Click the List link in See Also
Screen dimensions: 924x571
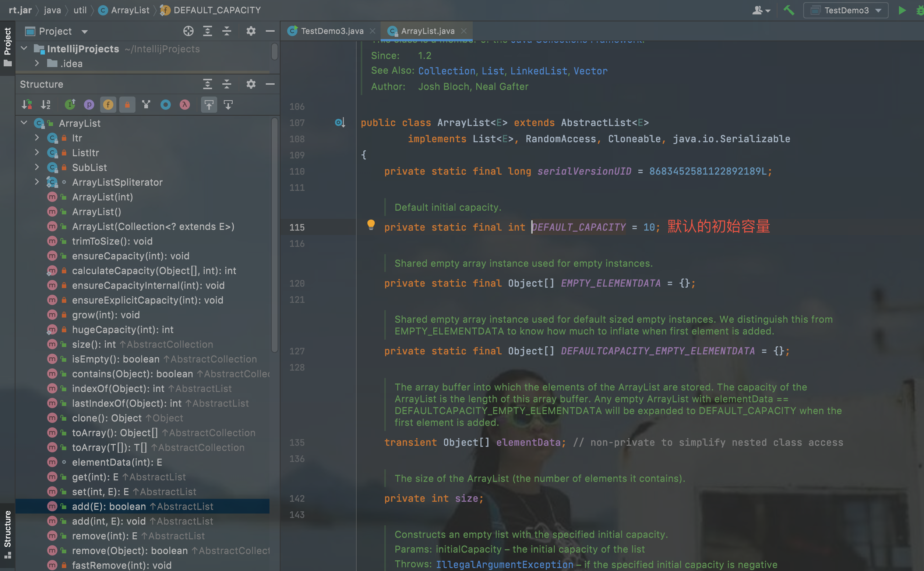pos(493,71)
